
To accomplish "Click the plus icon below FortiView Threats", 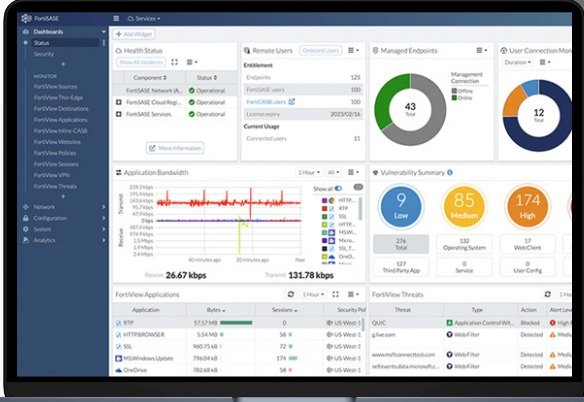I will click(x=63, y=196).
